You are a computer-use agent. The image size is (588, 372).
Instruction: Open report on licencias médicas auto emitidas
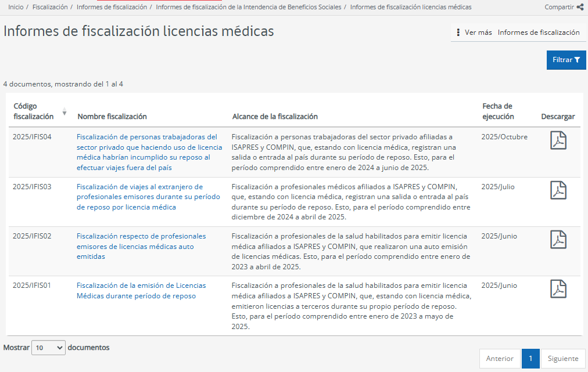[x=141, y=246]
